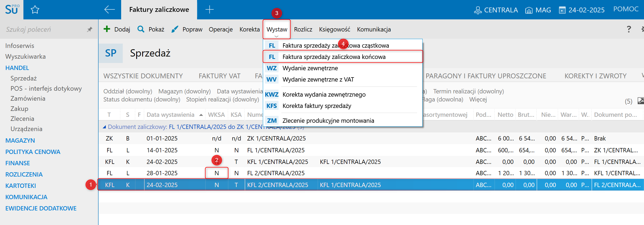
Task: Open the Korekta menu
Action: coord(250,29)
